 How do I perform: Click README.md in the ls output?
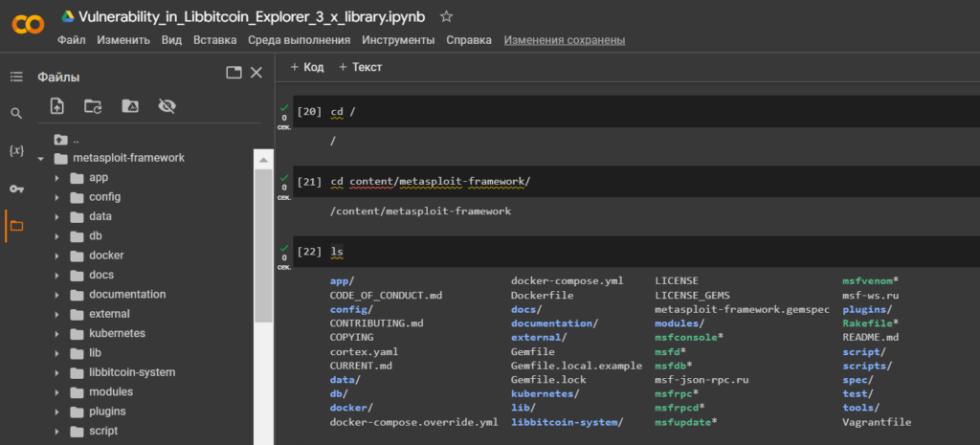[870, 337]
